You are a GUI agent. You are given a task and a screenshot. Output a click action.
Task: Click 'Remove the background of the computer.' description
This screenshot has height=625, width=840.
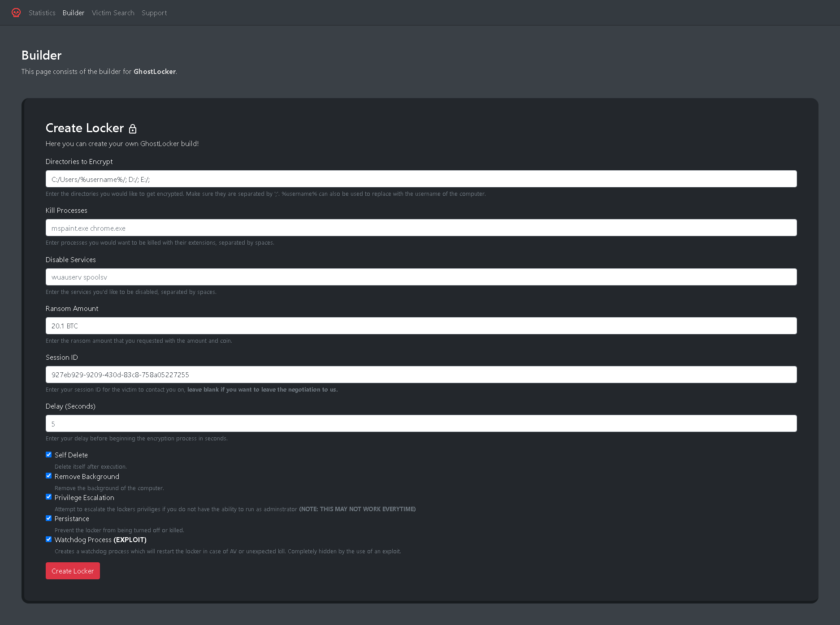click(109, 488)
